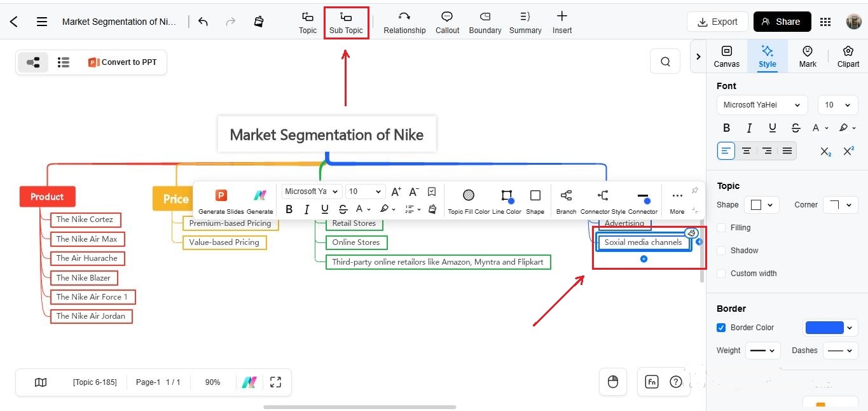Image resolution: width=868 pixels, height=411 pixels.
Task: Open Connector Style options
Action: (603, 201)
